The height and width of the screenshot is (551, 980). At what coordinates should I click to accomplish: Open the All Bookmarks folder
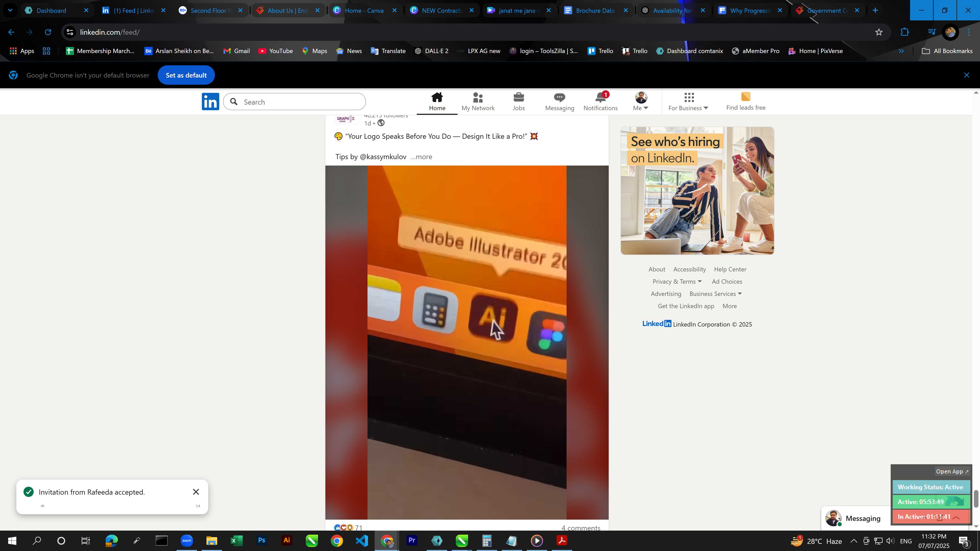click(x=947, y=51)
